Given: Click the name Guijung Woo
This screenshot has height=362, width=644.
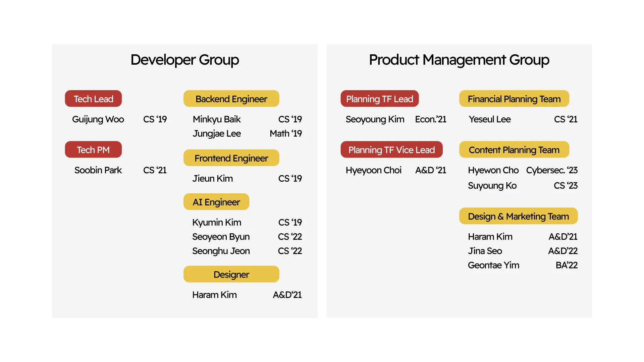Looking at the screenshot, I should pos(98,119).
